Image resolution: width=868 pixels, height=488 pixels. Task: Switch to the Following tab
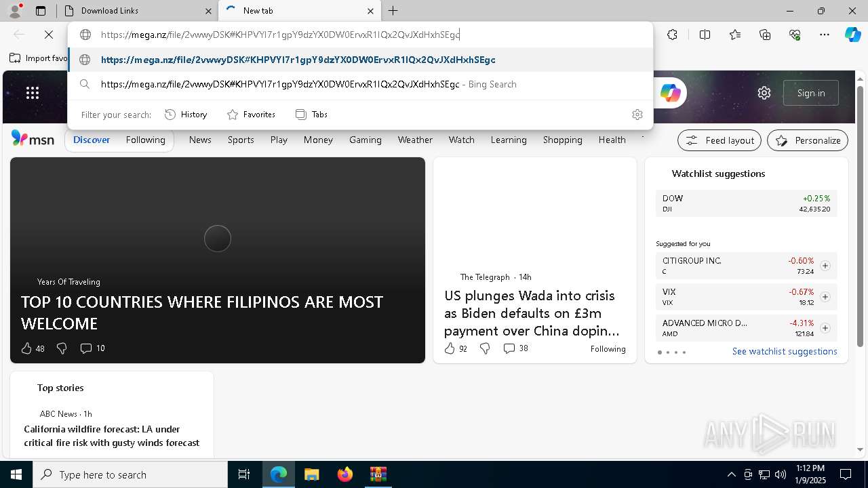pyautogui.click(x=145, y=140)
